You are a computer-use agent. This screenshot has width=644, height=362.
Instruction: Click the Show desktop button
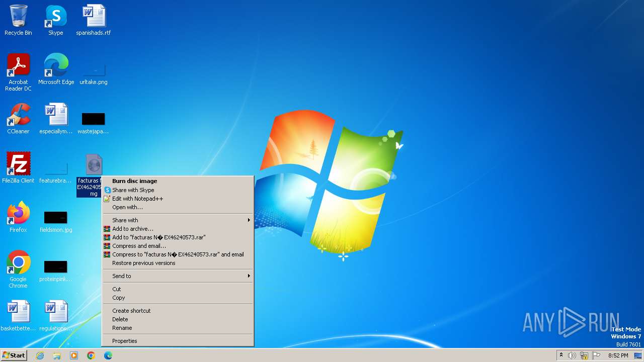[638, 355]
